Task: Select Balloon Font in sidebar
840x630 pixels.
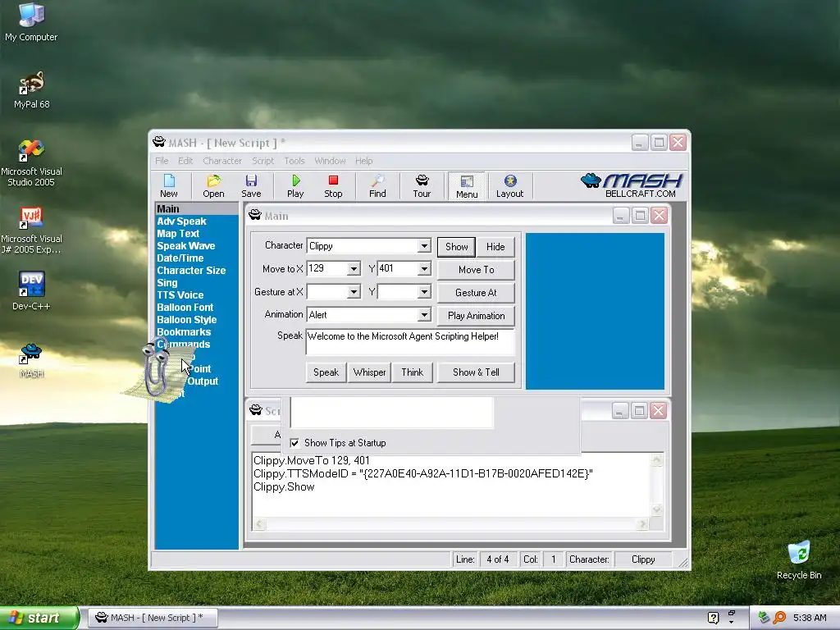Action: click(x=185, y=308)
